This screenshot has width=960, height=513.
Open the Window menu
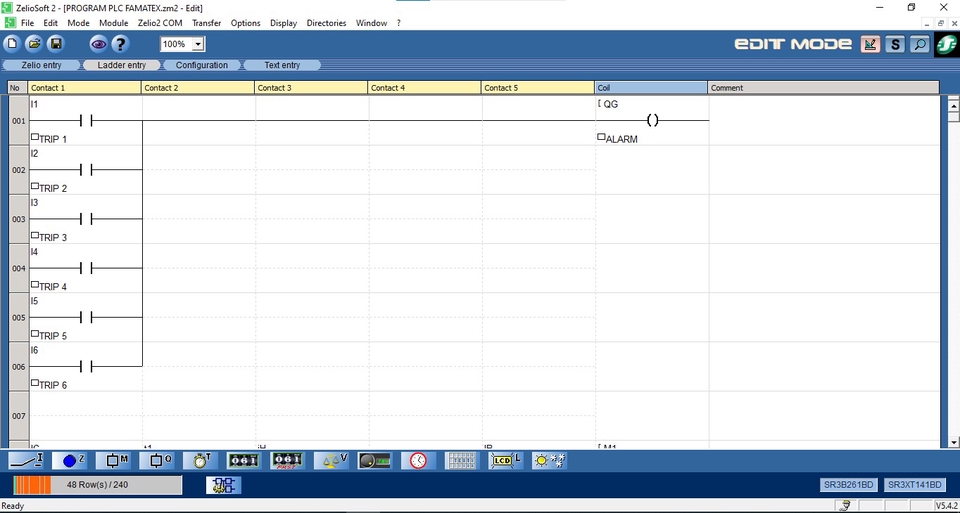pyautogui.click(x=371, y=23)
